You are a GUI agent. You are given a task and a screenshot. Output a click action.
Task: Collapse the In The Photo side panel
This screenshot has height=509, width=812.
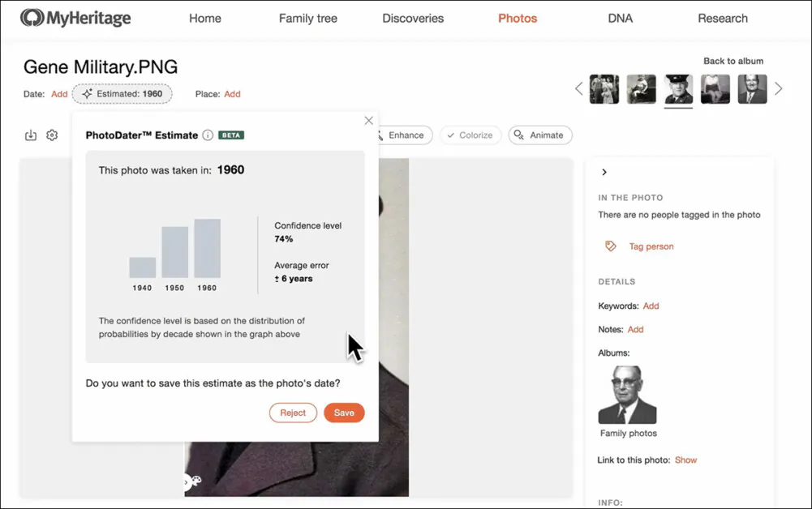pyautogui.click(x=604, y=172)
